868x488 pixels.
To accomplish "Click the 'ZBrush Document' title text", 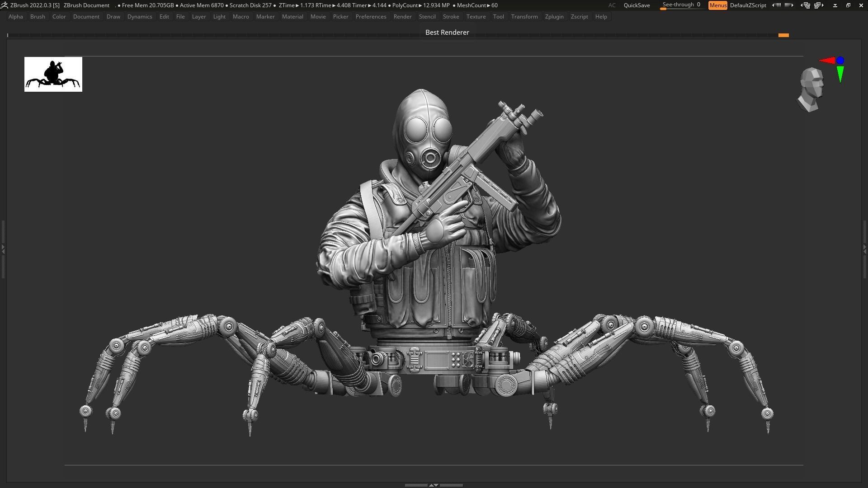I will pos(86,5).
